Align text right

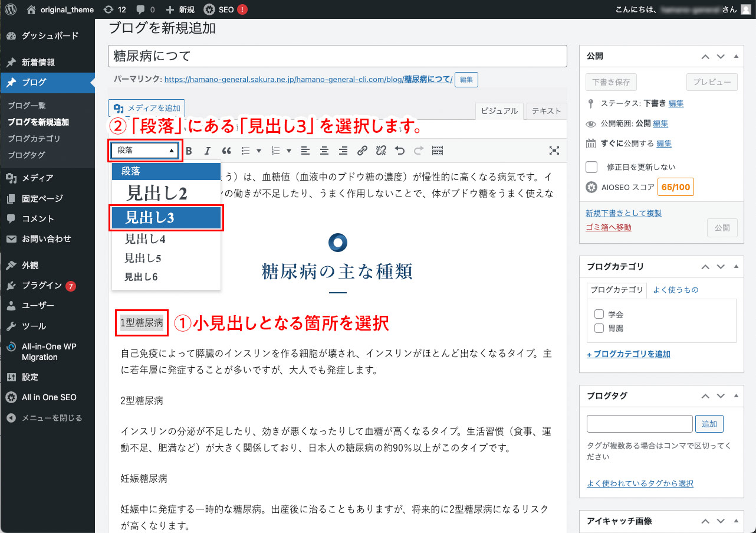click(343, 151)
